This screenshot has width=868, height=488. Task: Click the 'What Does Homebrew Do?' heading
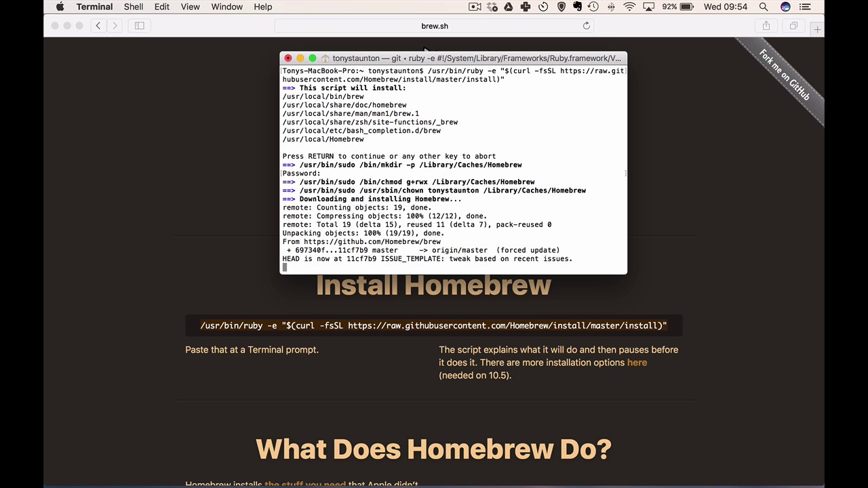(x=433, y=449)
